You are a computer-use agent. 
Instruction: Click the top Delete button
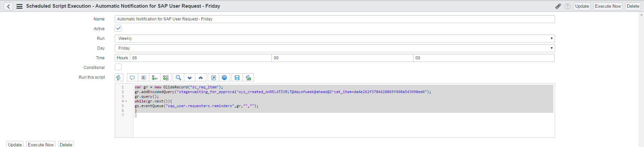tap(633, 6)
